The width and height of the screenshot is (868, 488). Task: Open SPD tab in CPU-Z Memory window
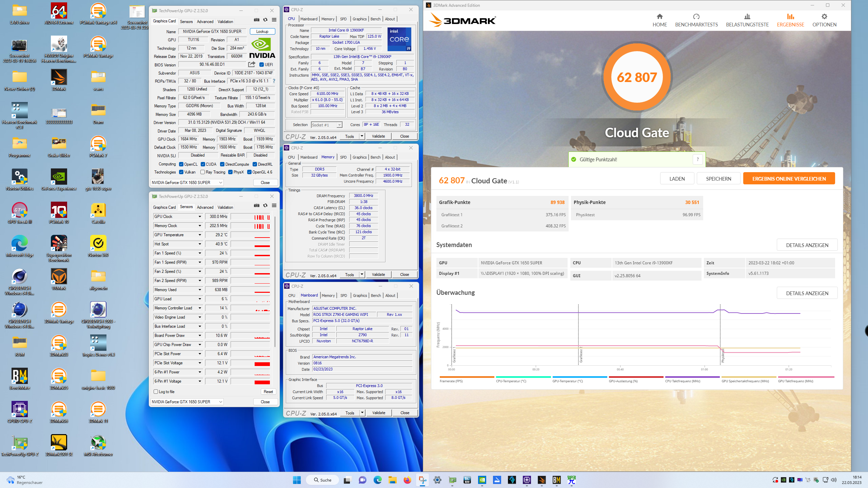[343, 157]
